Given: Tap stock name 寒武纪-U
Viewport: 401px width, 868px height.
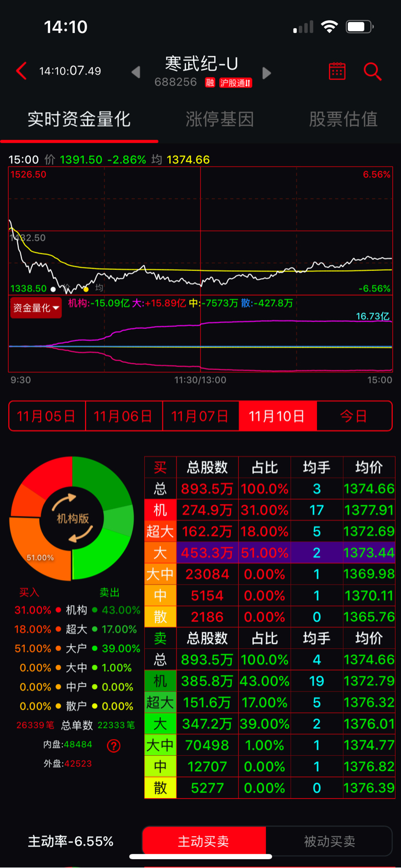Looking at the screenshot, I should pyautogui.click(x=202, y=64).
